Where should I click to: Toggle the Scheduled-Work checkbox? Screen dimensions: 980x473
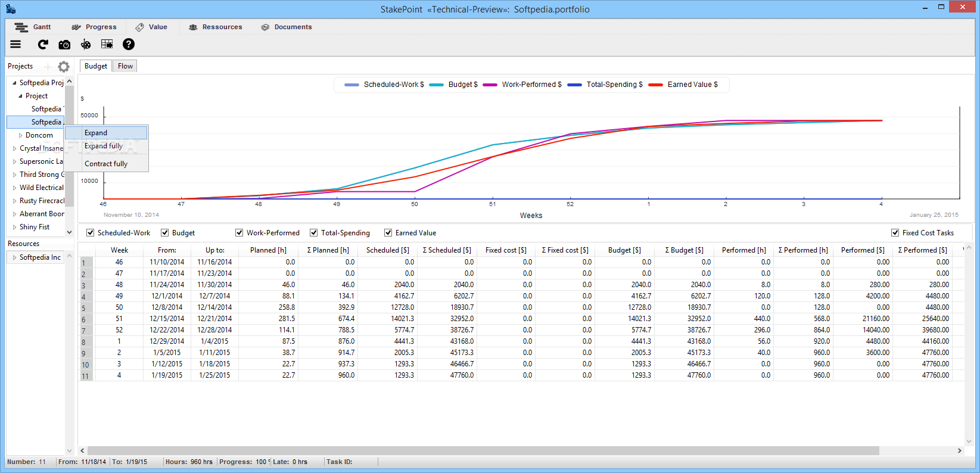(91, 233)
